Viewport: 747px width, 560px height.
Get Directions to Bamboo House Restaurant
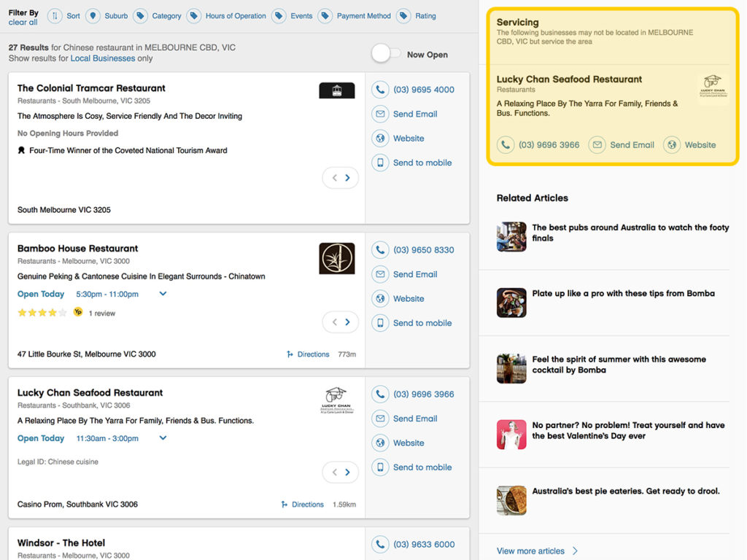click(309, 354)
